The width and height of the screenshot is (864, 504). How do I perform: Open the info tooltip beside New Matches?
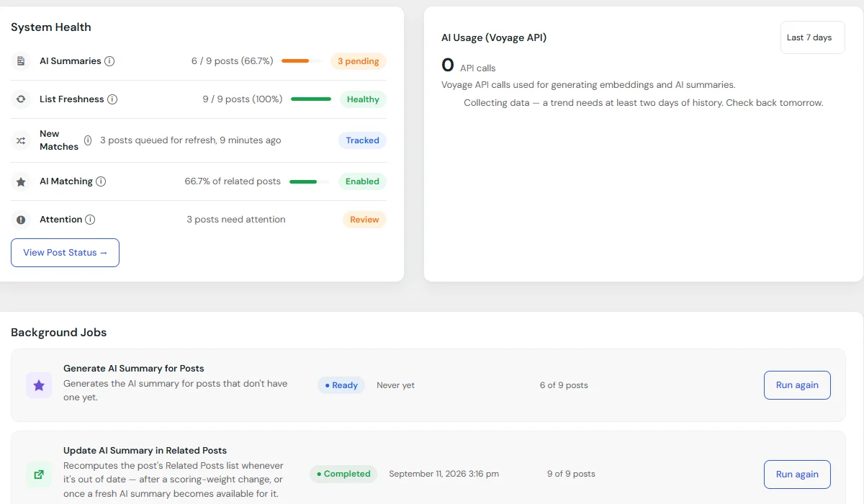(x=88, y=140)
